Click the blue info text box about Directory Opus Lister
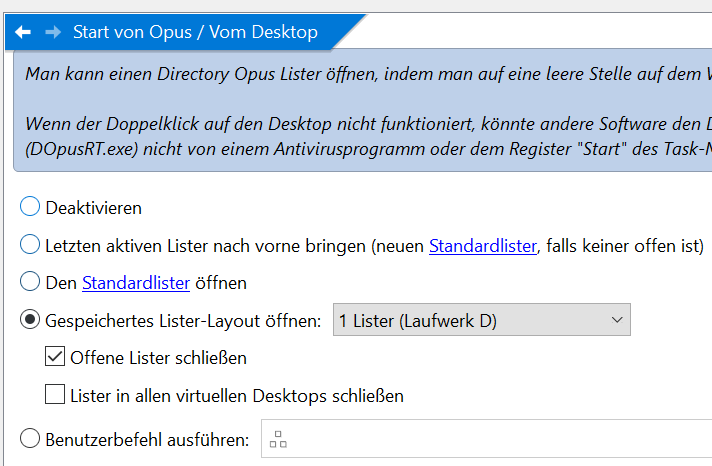 coord(363,110)
